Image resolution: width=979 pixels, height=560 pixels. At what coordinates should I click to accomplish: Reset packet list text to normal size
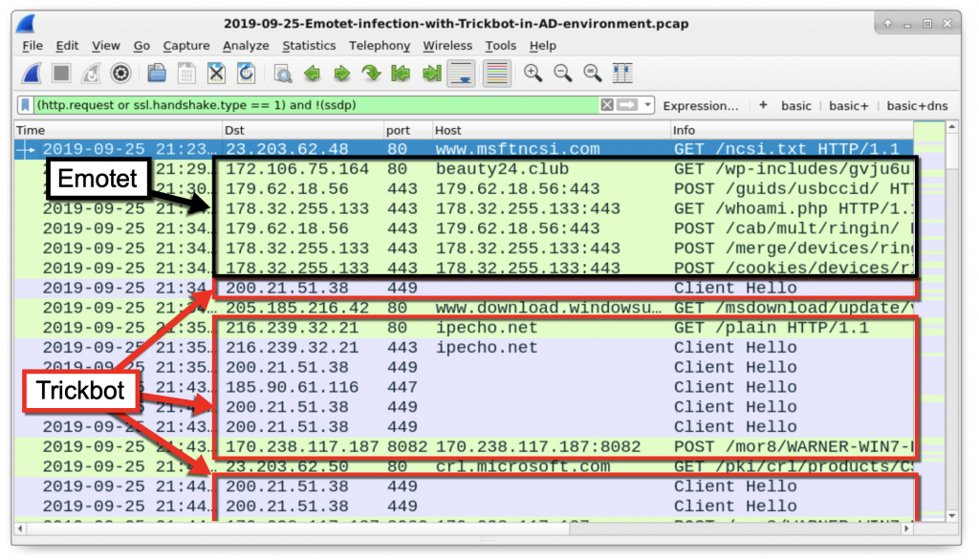coord(593,74)
